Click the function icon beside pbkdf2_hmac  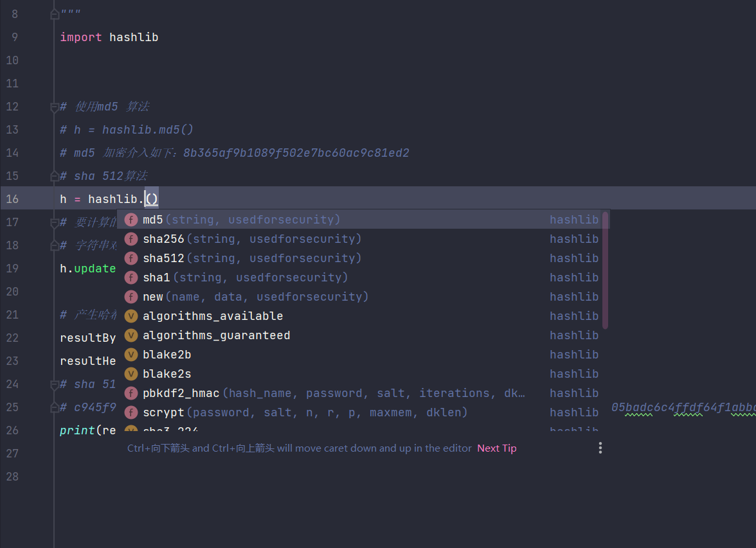tap(131, 393)
